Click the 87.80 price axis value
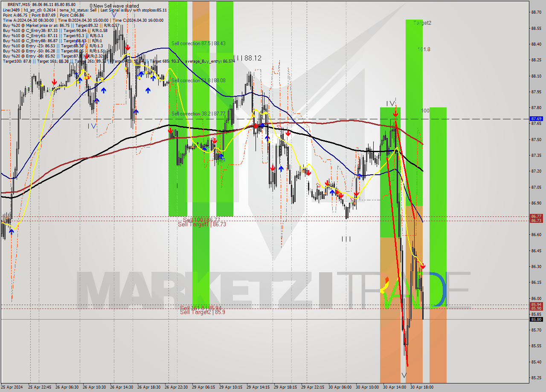 [536, 107]
